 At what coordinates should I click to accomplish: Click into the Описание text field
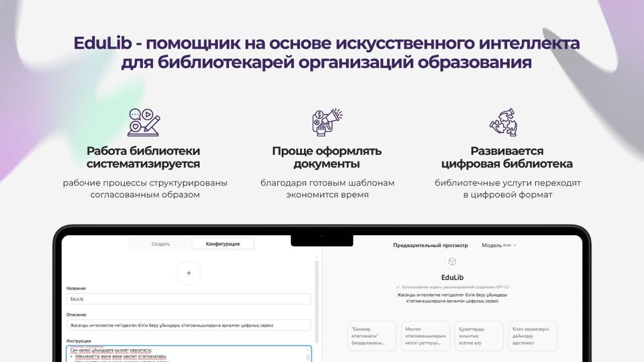189,325
